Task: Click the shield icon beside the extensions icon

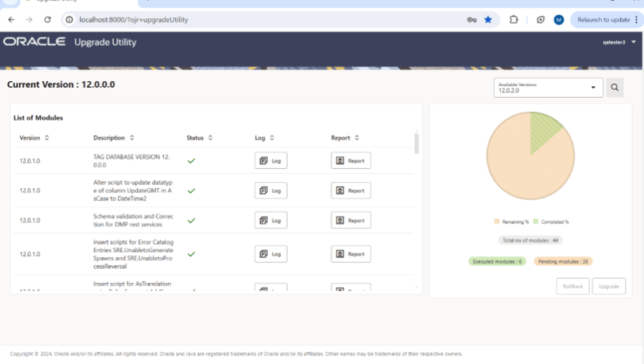Action: coord(541,19)
